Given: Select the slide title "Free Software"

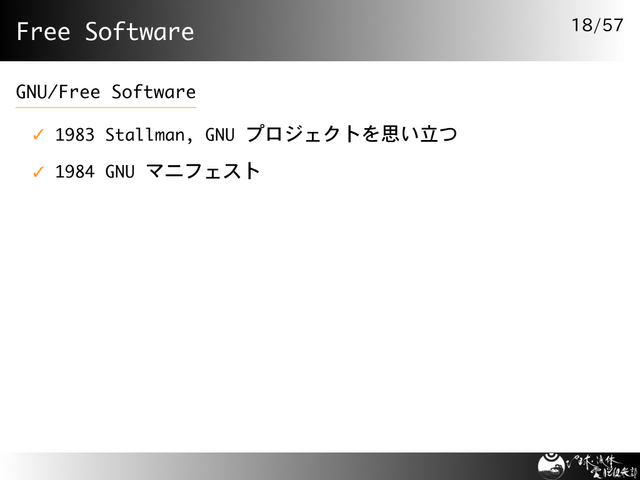Looking at the screenshot, I should [104, 32].
